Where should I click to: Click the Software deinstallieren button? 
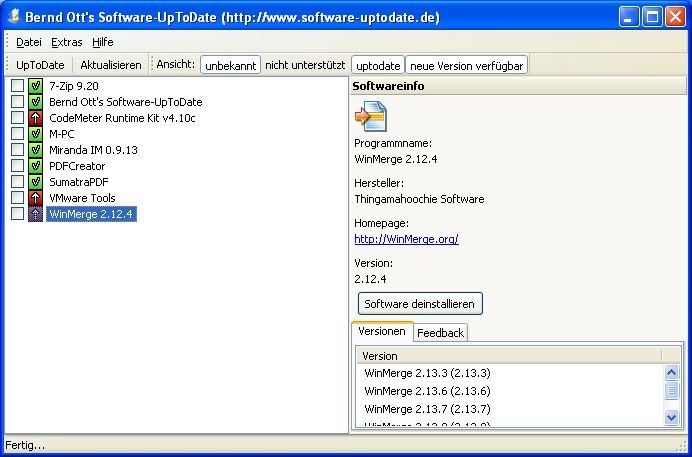click(x=420, y=304)
